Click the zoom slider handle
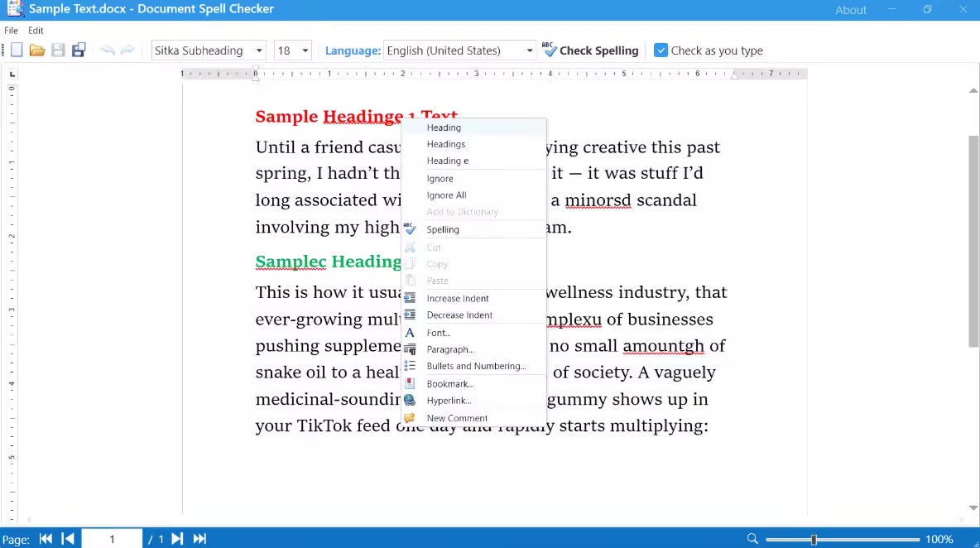This screenshot has width=980, height=548. [814, 539]
